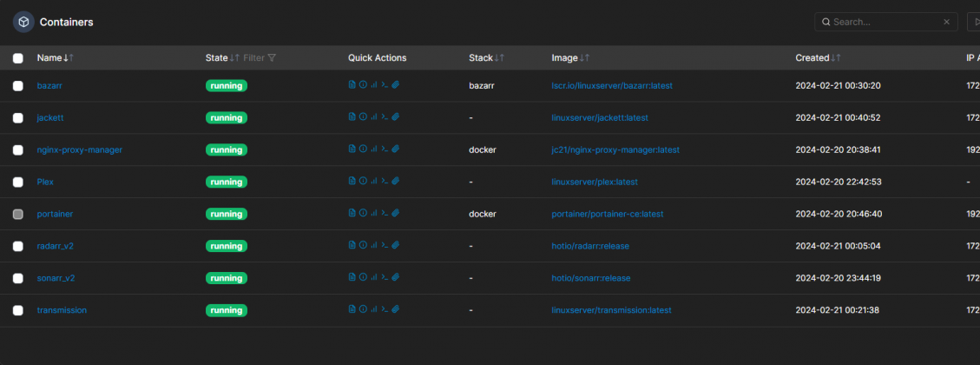This screenshot has height=365, width=980.
Task: Open image portainer/portainer-ce:latest
Action: click(x=608, y=214)
